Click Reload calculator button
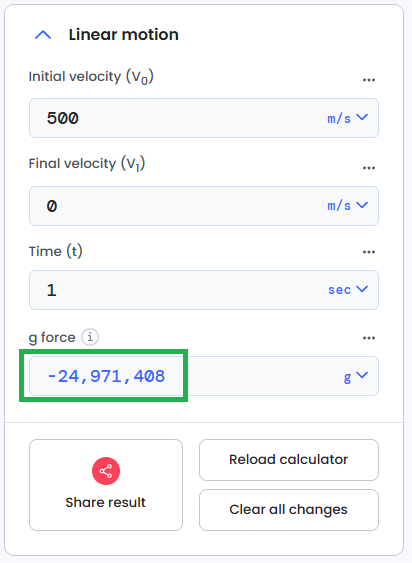Screen dimensions: 412x563 [289, 460]
